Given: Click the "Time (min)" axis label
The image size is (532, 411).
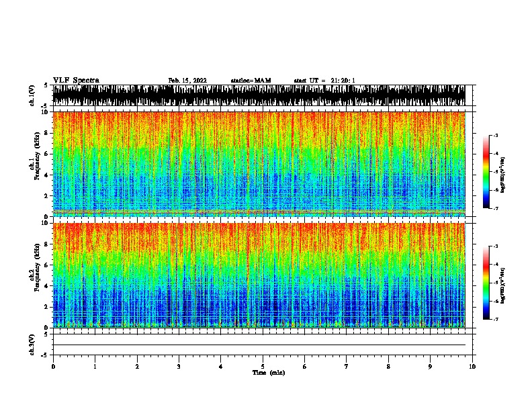Looking at the screenshot, I should point(269,373).
